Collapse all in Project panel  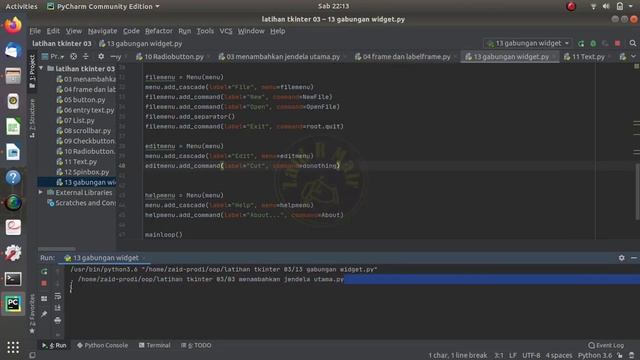(85, 56)
